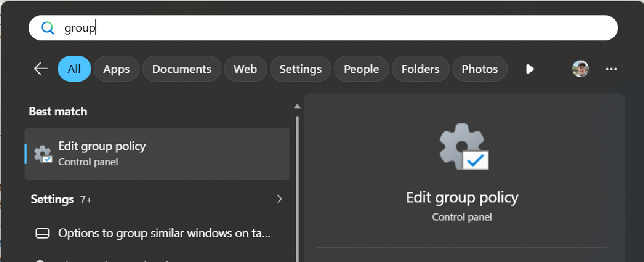Filter results by Folders
Image resolution: width=644 pixels, height=262 pixels.
tap(420, 69)
